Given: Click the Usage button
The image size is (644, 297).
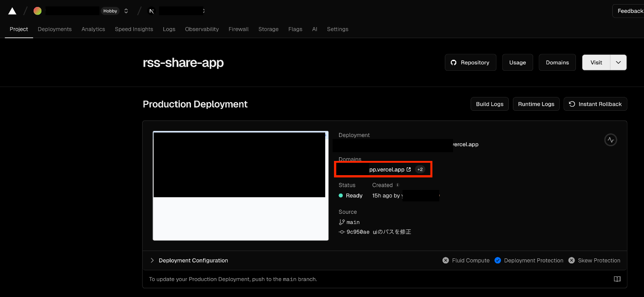Looking at the screenshot, I should click(517, 63).
